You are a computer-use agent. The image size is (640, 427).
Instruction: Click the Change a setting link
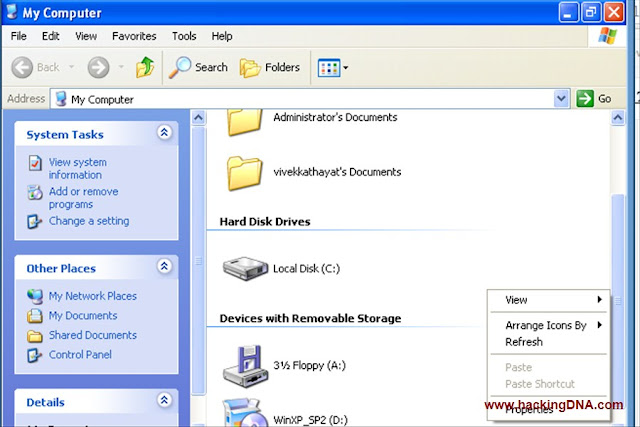tap(89, 221)
